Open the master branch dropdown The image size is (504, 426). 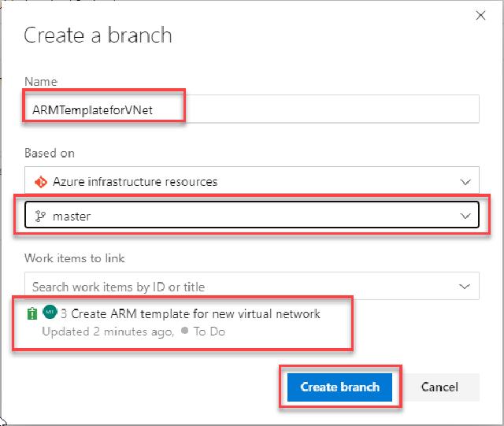(252, 216)
